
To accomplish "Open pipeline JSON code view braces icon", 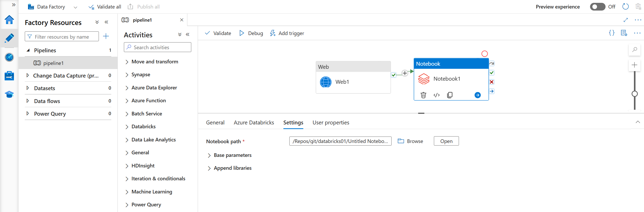I will (x=612, y=33).
